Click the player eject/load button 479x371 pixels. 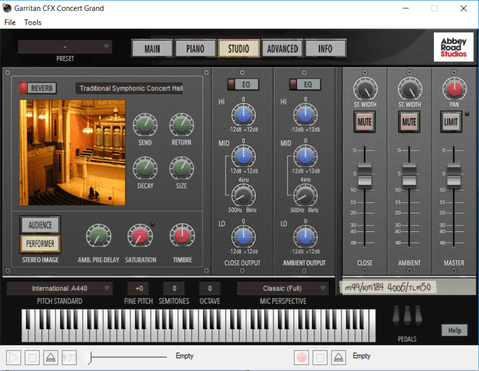[x=51, y=358]
